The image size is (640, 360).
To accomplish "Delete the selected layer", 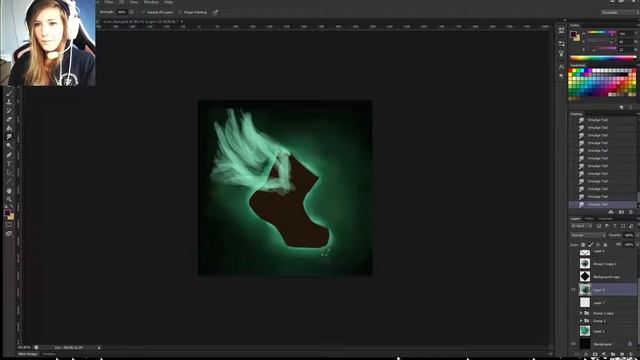I will (631, 354).
